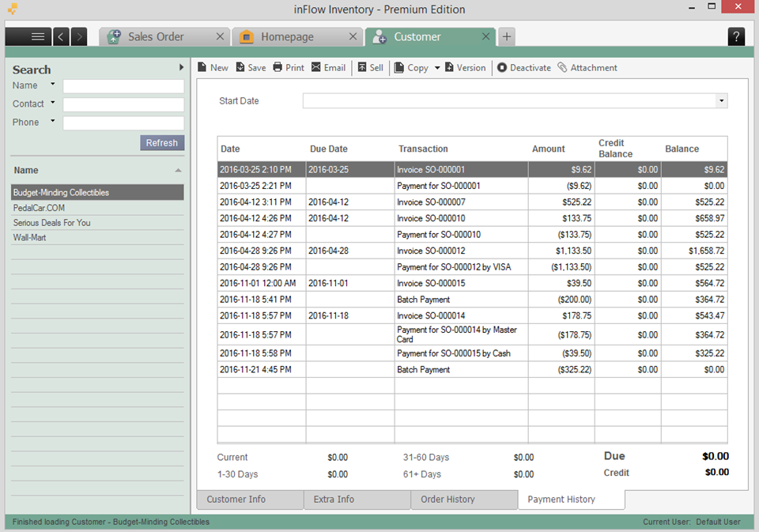Create a New customer record
759x532 pixels.
[x=213, y=68]
